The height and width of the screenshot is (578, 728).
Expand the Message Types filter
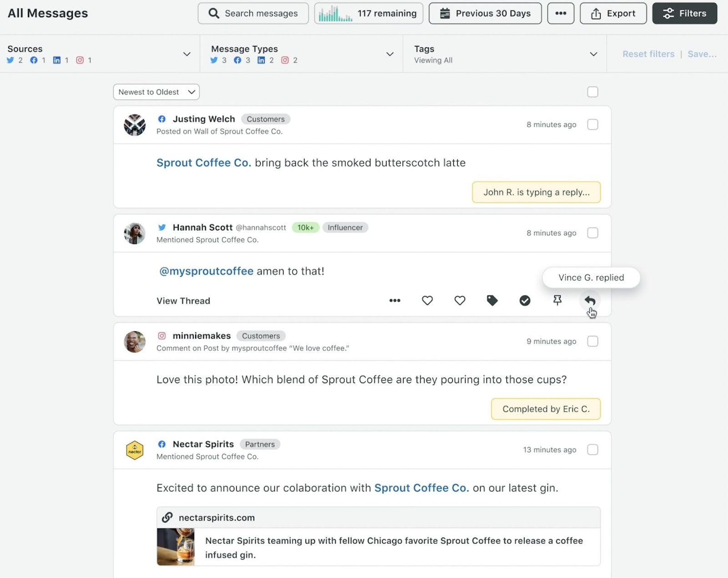point(389,54)
